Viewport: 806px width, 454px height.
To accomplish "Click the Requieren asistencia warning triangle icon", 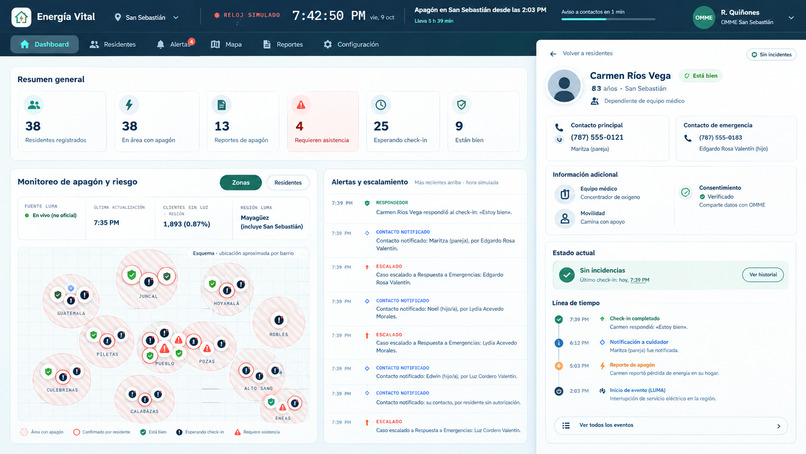I will [301, 105].
